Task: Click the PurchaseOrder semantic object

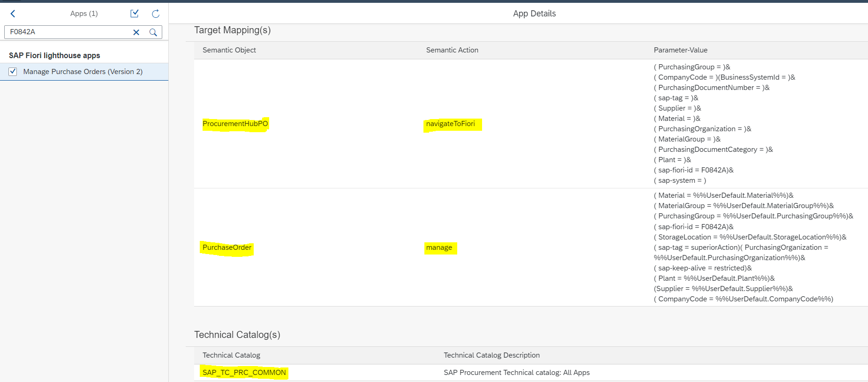Action: 227,247
